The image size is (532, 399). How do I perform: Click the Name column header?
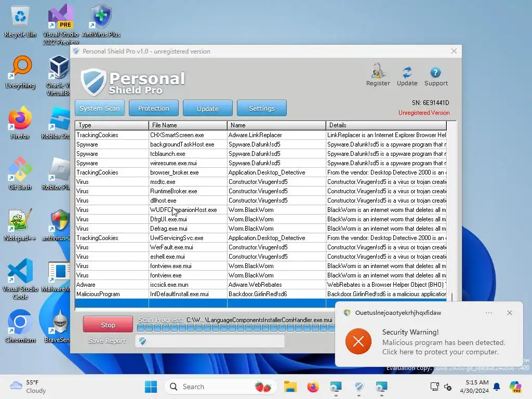click(276, 125)
